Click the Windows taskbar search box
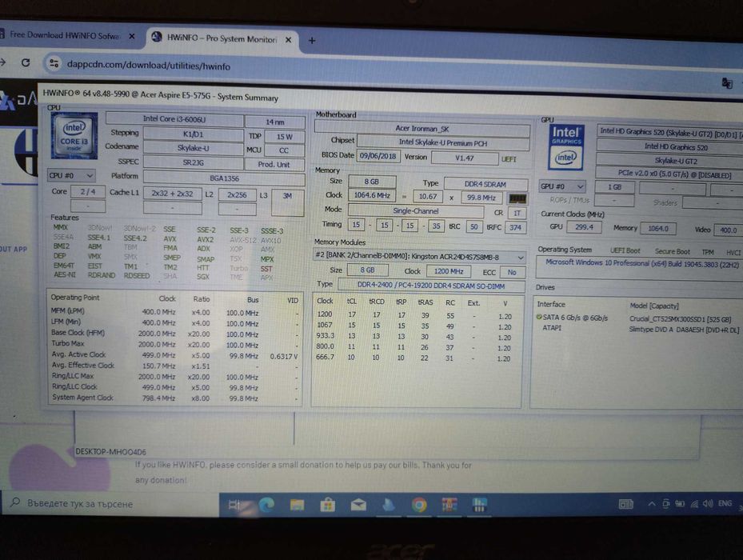The width and height of the screenshot is (743, 560). [110, 503]
